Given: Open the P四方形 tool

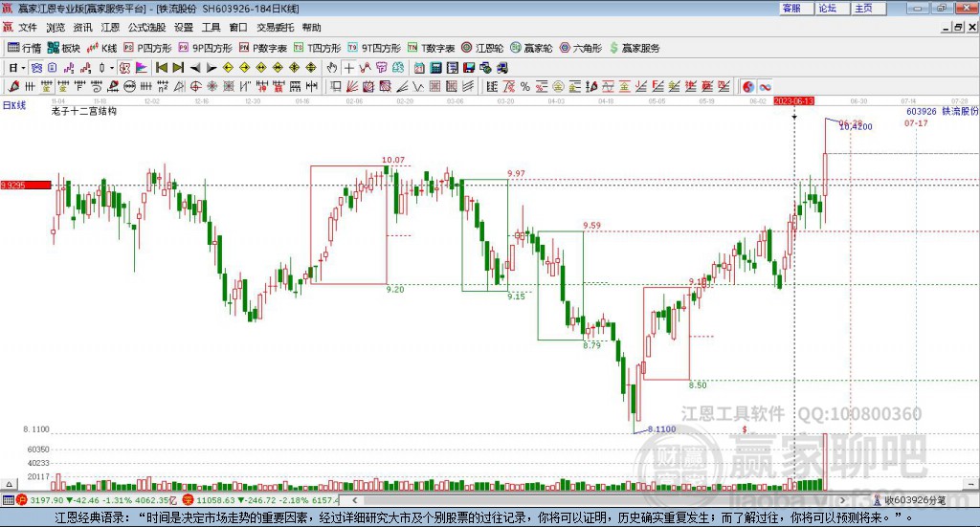Looking at the screenshot, I should pyautogui.click(x=147, y=48).
